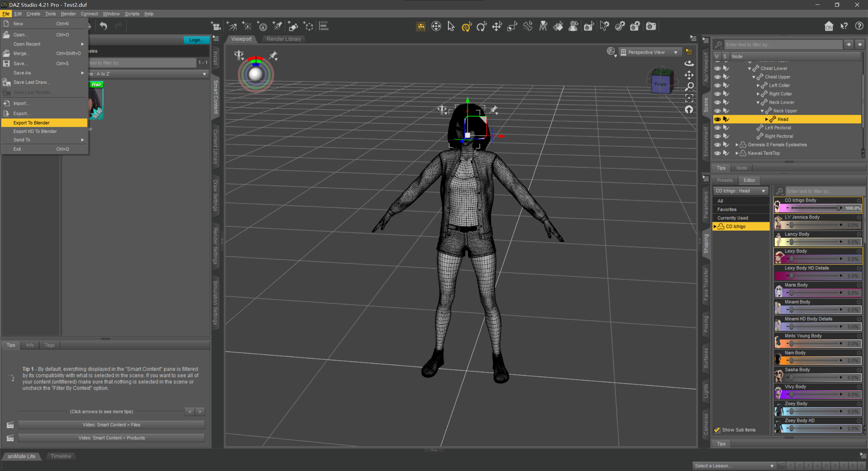Toggle visibility of Kawaii TankTop

point(717,153)
